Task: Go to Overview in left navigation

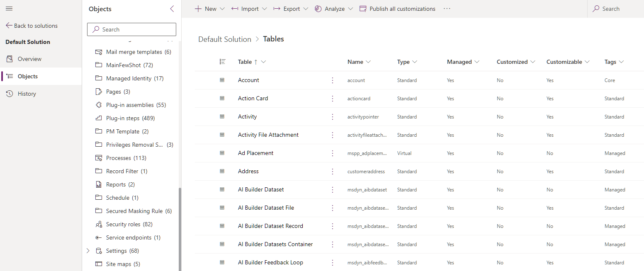Action: (x=29, y=59)
